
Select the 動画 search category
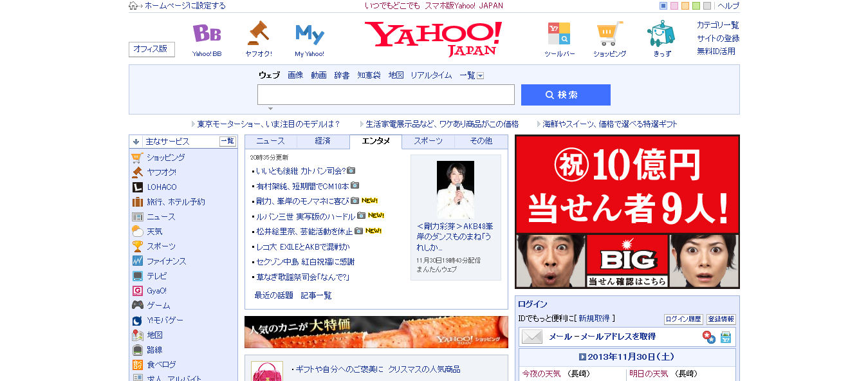pos(319,75)
